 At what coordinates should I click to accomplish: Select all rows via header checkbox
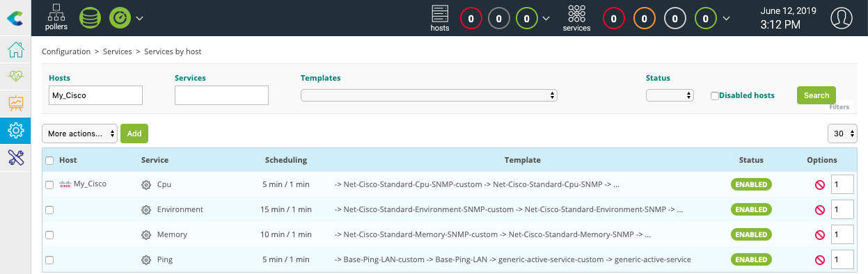tap(49, 161)
